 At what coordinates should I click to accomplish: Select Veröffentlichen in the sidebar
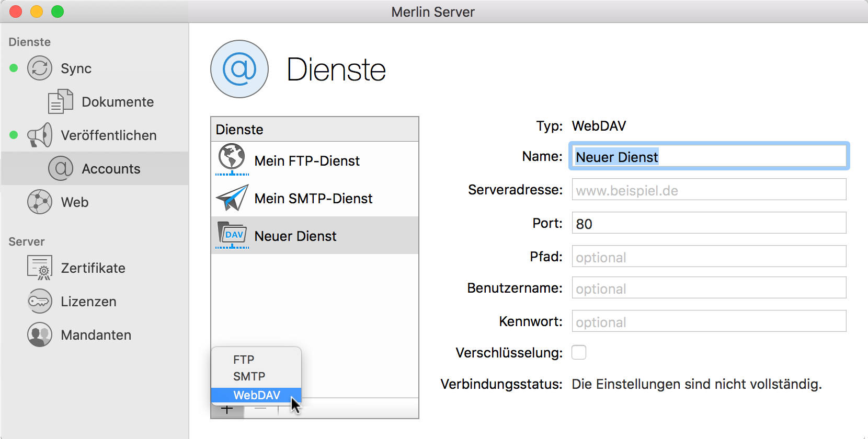click(95, 135)
